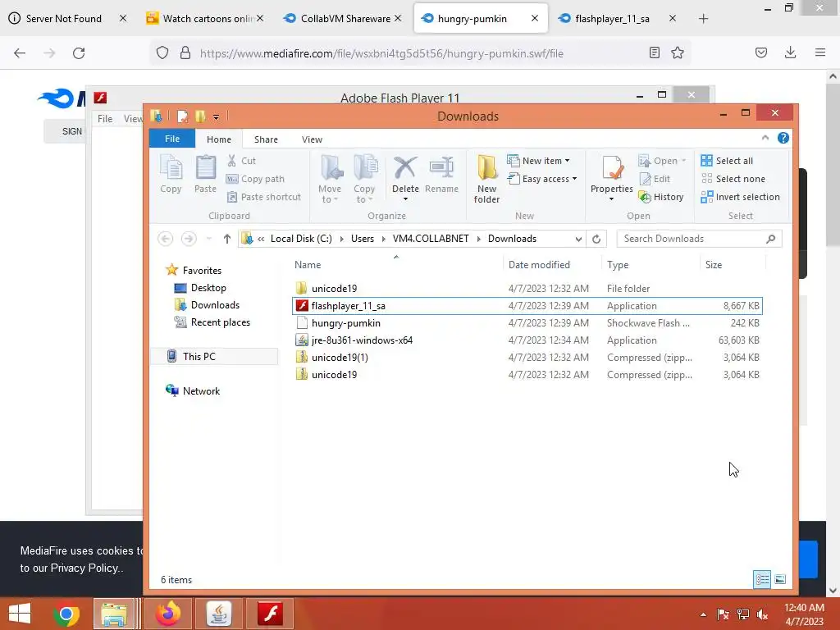Go up one folder level arrow
This screenshot has height=630, width=840.
pos(227,239)
